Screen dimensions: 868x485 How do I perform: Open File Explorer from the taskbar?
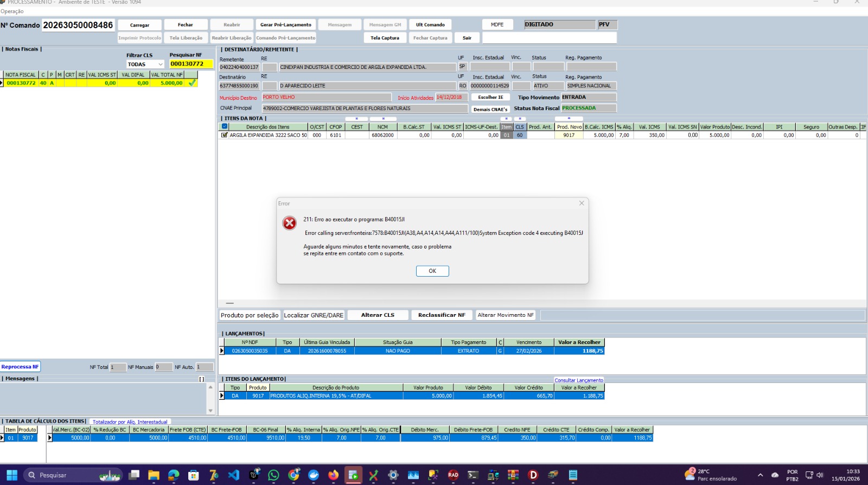pyautogui.click(x=154, y=475)
